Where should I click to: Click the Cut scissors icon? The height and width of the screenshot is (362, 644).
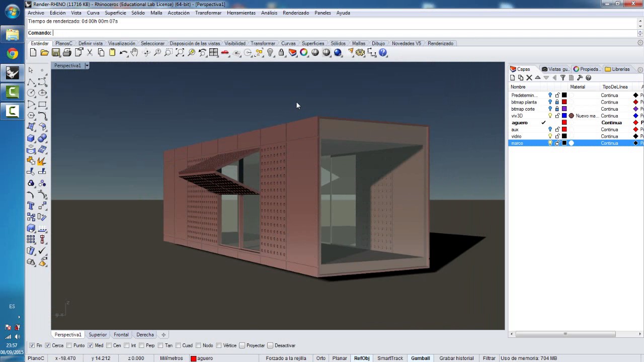[x=90, y=52]
